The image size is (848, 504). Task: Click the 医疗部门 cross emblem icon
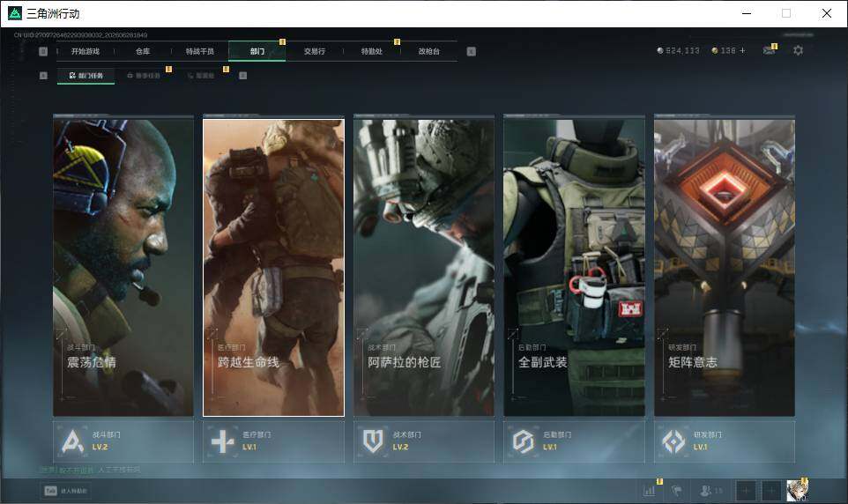222,441
